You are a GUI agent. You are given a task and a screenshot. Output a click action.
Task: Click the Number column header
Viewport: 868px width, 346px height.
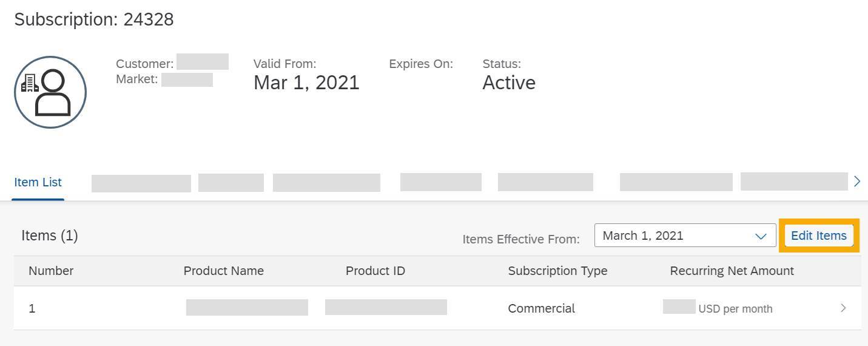51,271
